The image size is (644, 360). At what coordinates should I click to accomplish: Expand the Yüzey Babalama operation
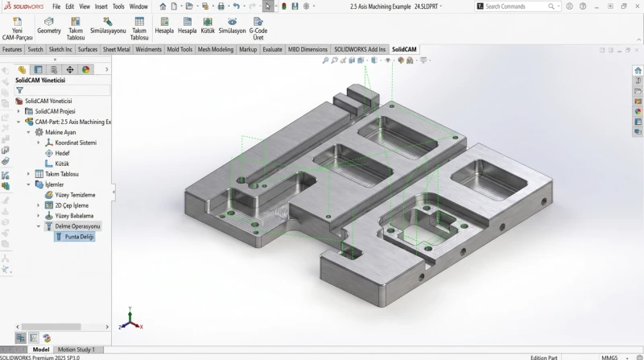click(39, 216)
